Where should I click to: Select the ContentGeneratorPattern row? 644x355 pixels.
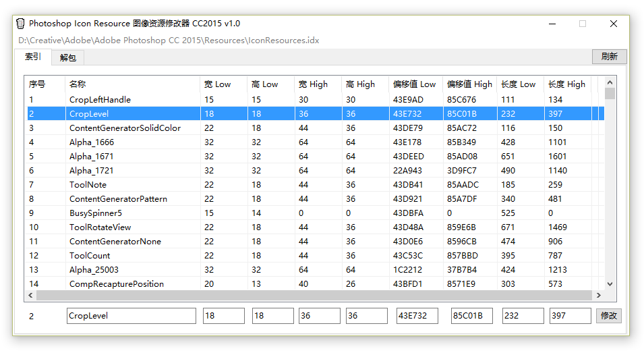[x=314, y=199]
